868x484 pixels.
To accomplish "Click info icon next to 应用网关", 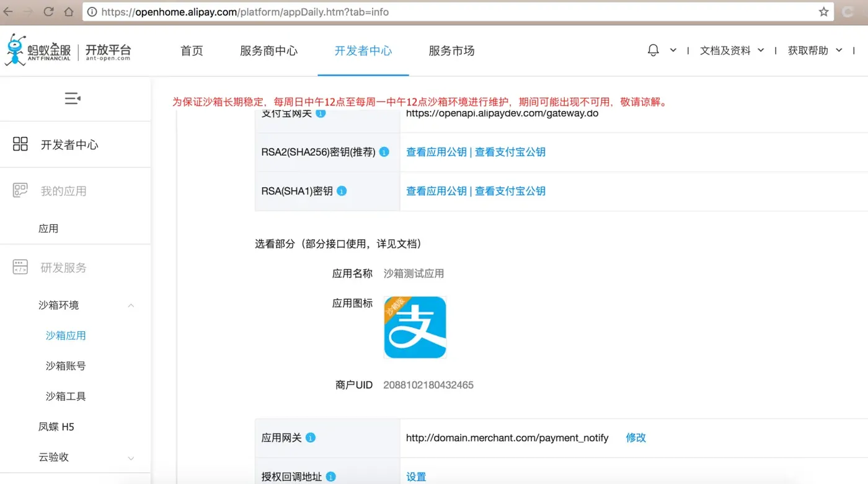I will pos(311,438).
